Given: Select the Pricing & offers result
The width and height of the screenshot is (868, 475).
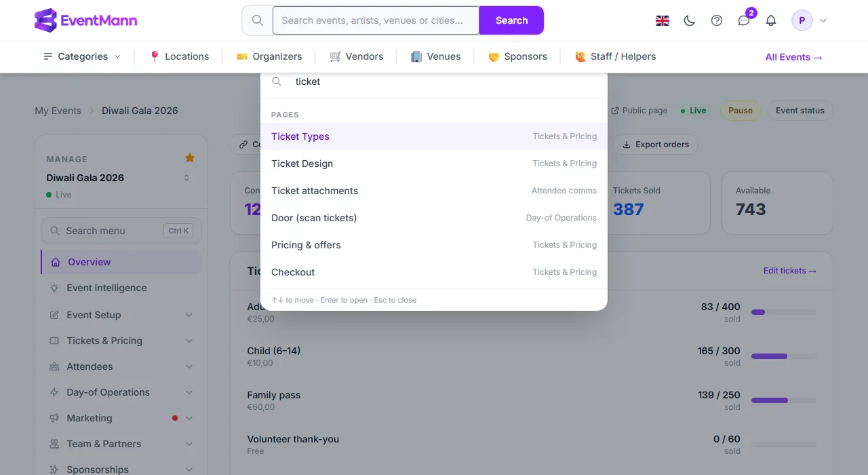Looking at the screenshot, I should tap(434, 245).
